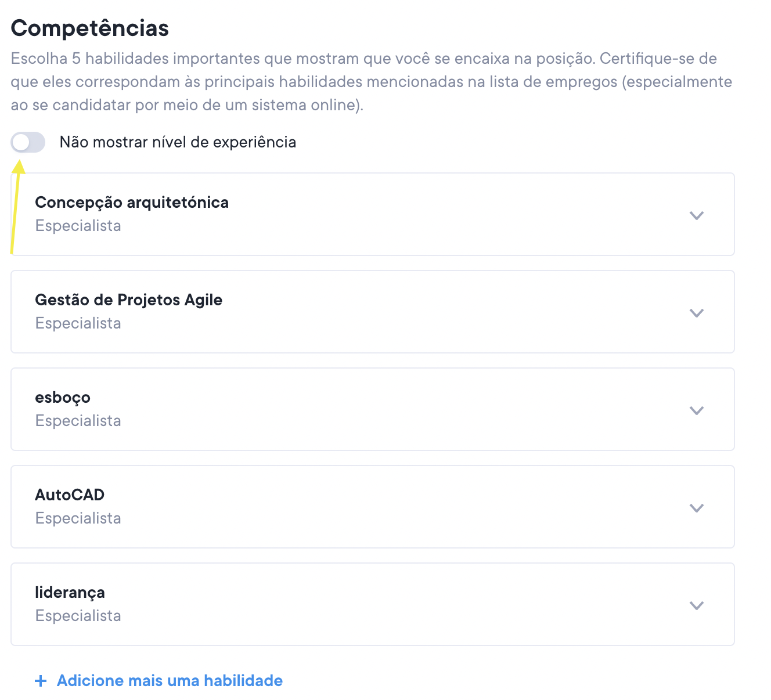This screenshot has height=700, width=771.
Task: Toggle off showing experience level switch
Action: 28,142
